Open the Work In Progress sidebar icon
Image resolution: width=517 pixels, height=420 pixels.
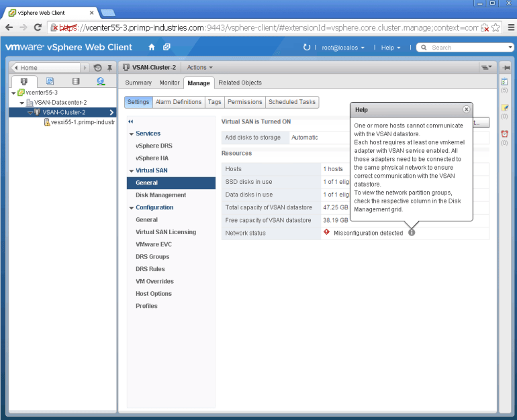(504, 108)
